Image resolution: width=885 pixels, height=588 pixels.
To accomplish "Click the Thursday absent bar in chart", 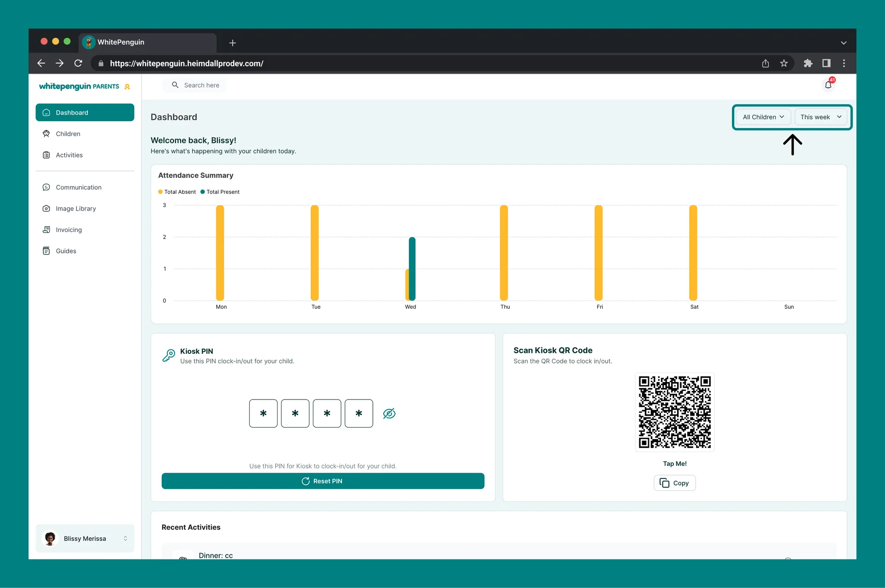I will (504, 253).
